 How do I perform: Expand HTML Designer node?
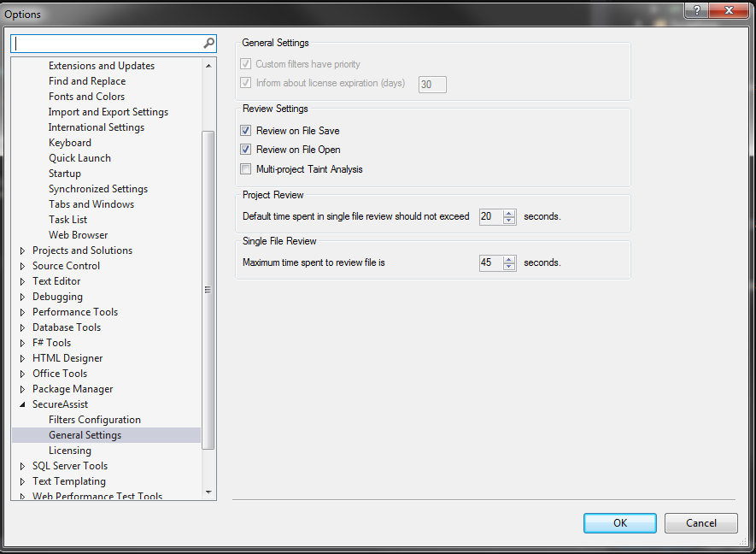[x=22, y=358]
